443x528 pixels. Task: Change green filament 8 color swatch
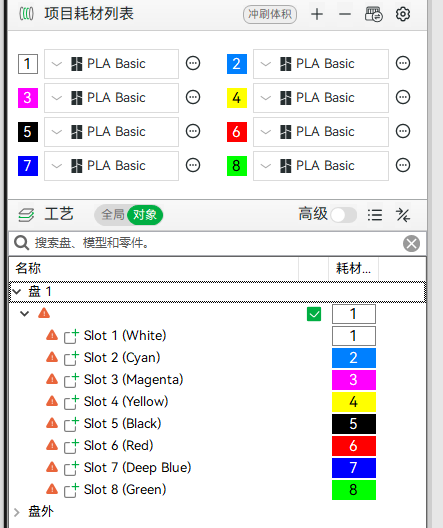point(237,166)
